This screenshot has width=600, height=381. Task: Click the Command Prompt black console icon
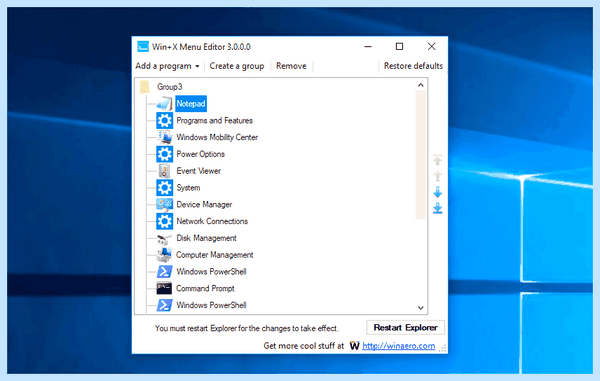(x=164, y=288)
